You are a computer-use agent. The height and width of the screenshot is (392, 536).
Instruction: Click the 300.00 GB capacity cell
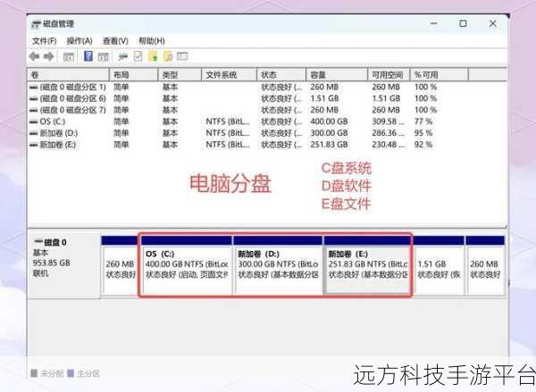coord(329,133)
